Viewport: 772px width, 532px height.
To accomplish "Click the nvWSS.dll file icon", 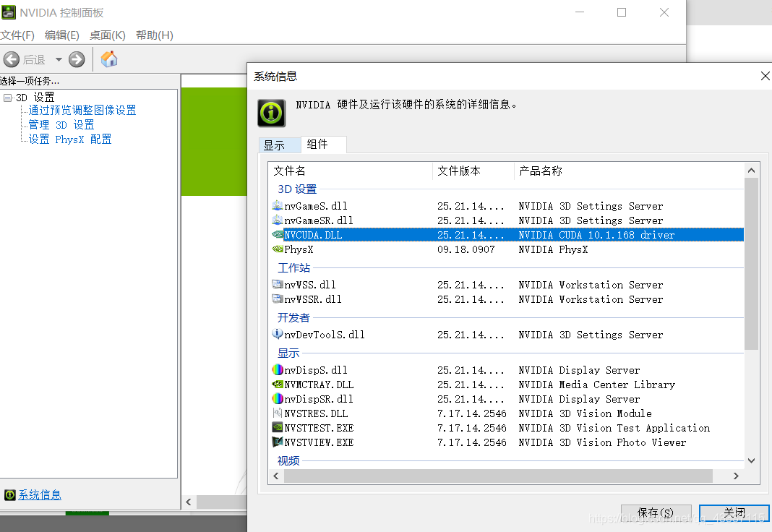I will point(278,284).
